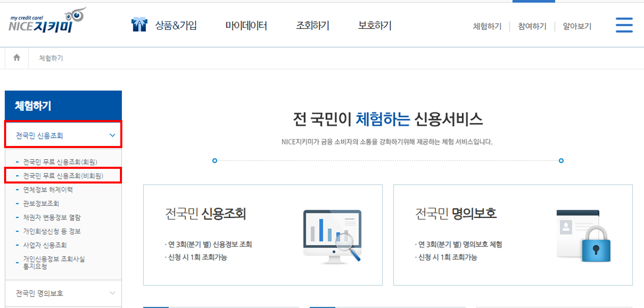The width and height of the screenshot is (644, 308).
Task: Click the 체험하기 breadcrumb text
Action: [x=51, y=58]
